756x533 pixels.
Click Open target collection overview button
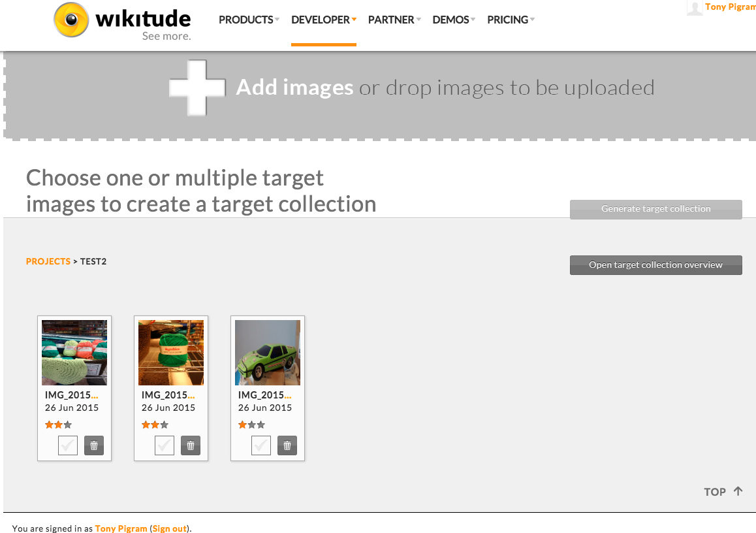655,265
